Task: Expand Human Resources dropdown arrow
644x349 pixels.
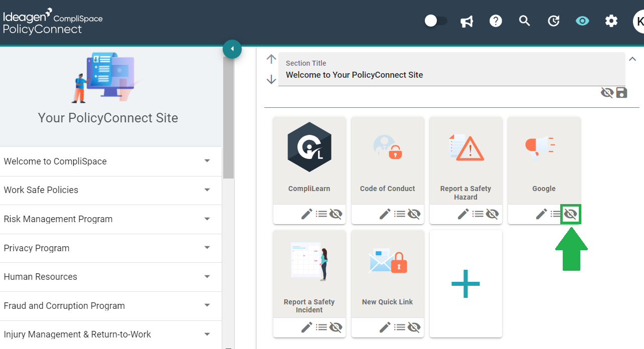Action: (x=207, y=277)
